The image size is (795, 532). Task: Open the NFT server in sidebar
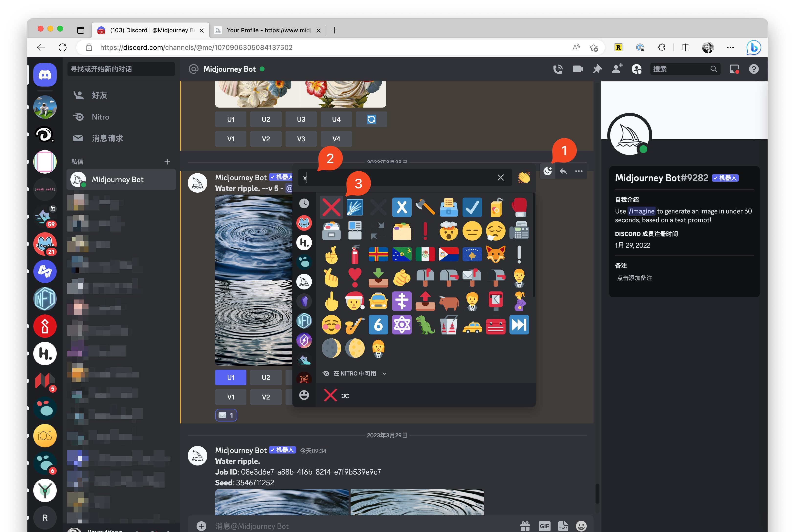[45, 299]
